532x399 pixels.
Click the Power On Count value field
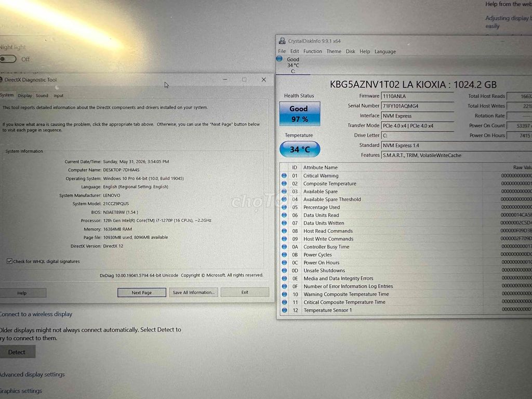(520, 126)
